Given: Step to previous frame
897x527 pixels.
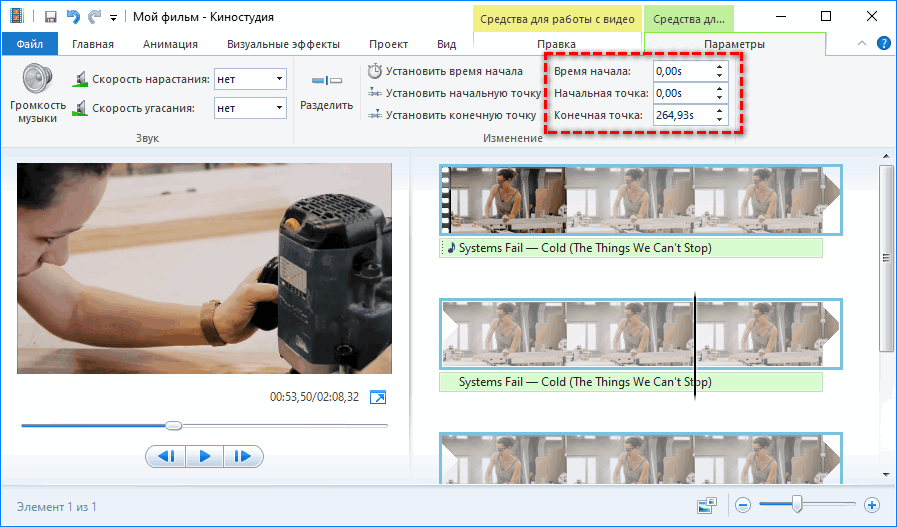Looking at the screenshot, I should coord(168,457).
